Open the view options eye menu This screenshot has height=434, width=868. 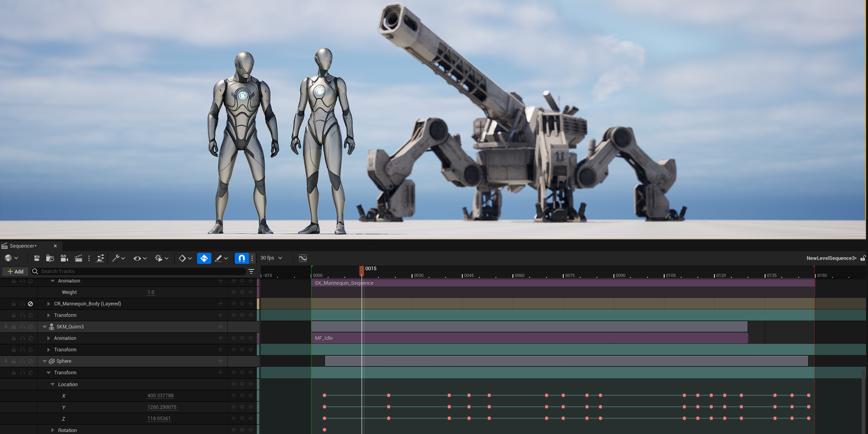click(x=139, y=258)
